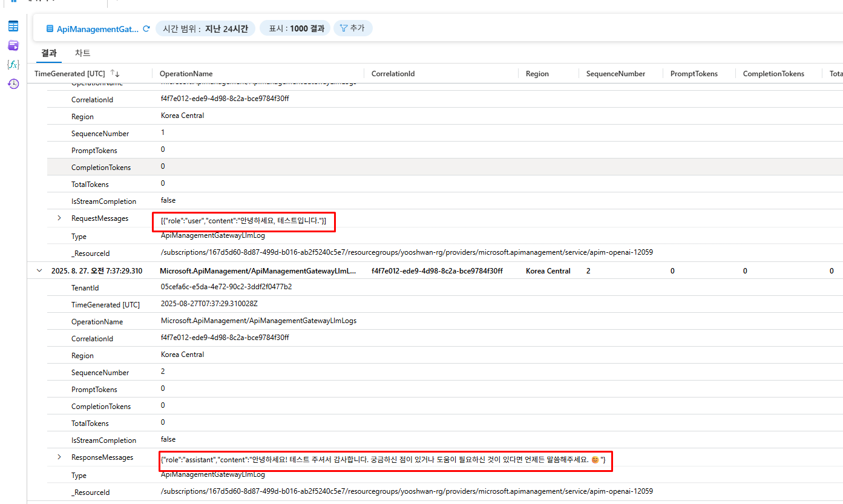Expand the ResponseMessages field chevron
Screen dimensions: 843x504
pyautogui.click(x=59, y=457)
